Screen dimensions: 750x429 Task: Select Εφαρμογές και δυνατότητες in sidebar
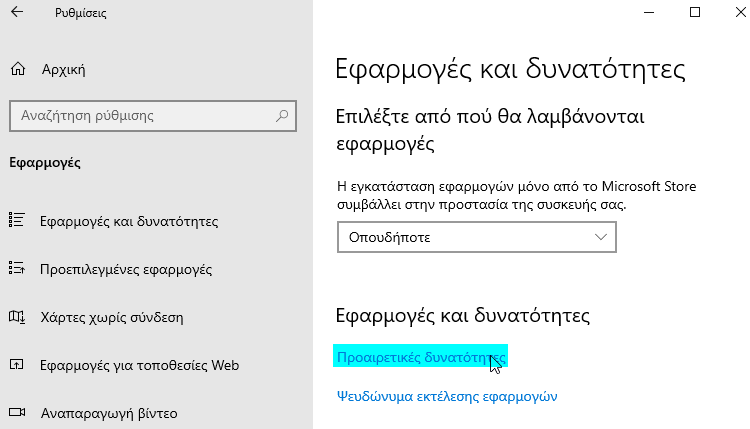click(x=129, y=221)
